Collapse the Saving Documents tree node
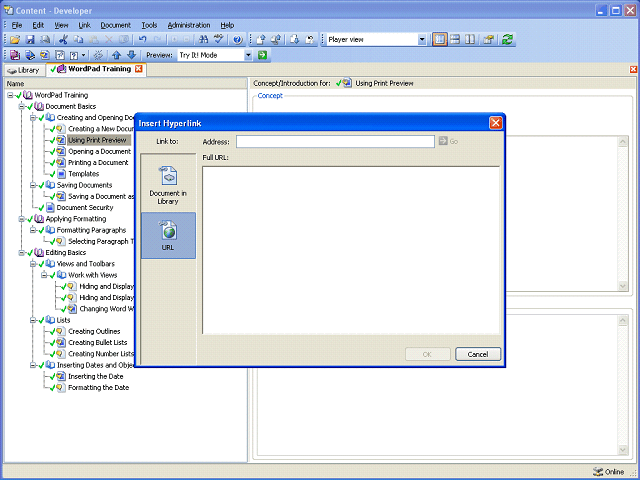 click(x=33, y=185)
